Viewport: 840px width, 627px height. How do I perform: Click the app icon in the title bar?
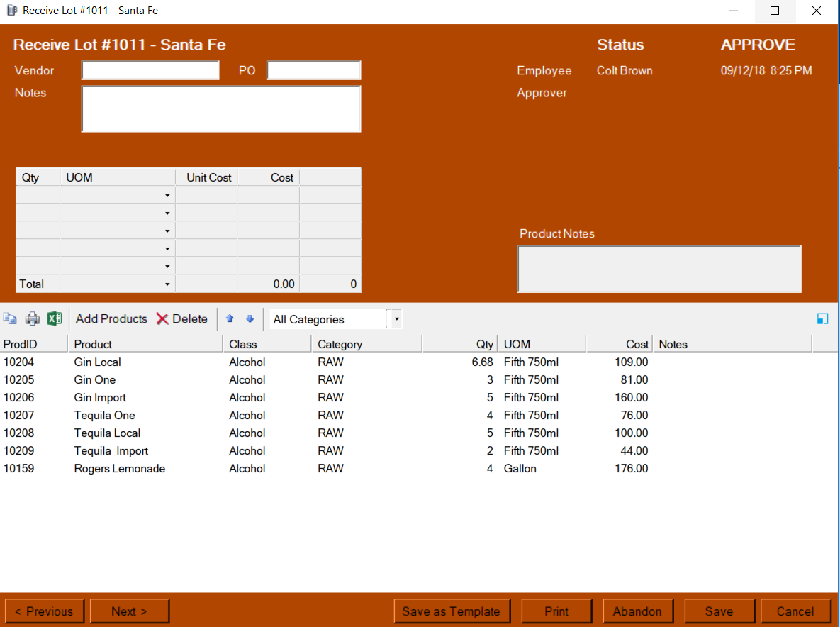point(11,10)
